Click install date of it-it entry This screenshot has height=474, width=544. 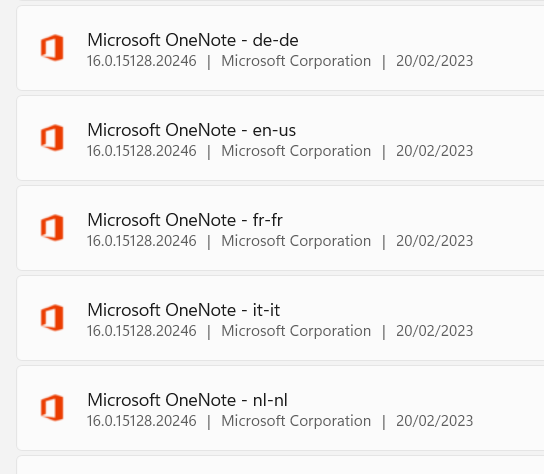pos(435,331)
